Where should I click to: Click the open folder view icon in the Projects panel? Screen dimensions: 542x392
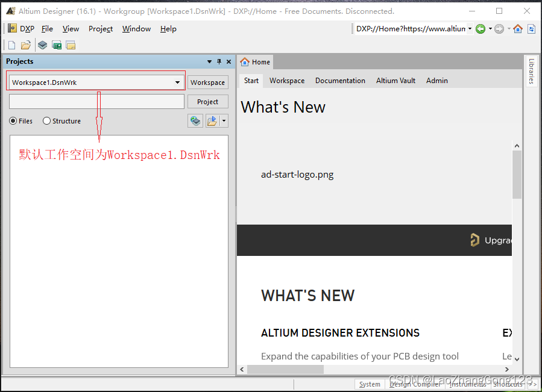[212, 121]
